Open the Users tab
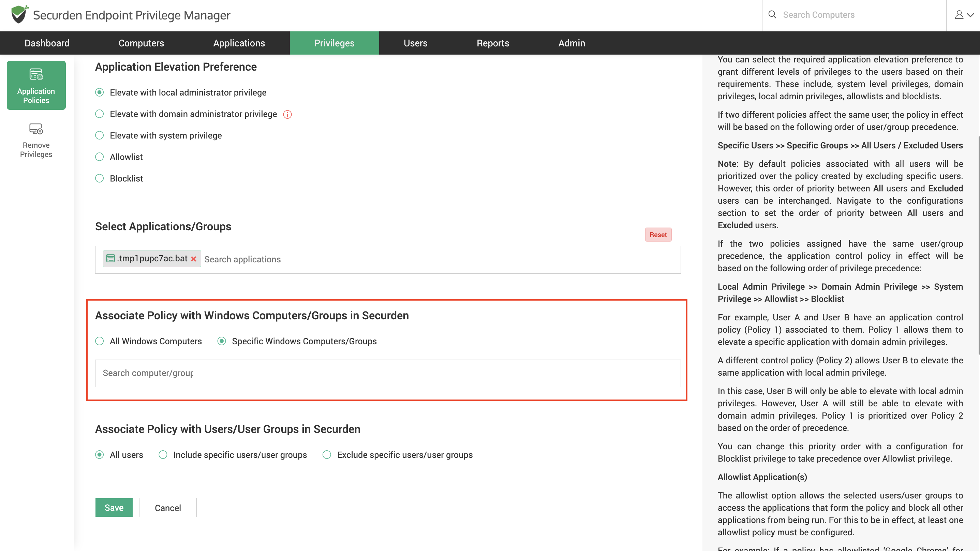Image resolution: width=980 pixels, height=551 pixels. pos(415,43)
